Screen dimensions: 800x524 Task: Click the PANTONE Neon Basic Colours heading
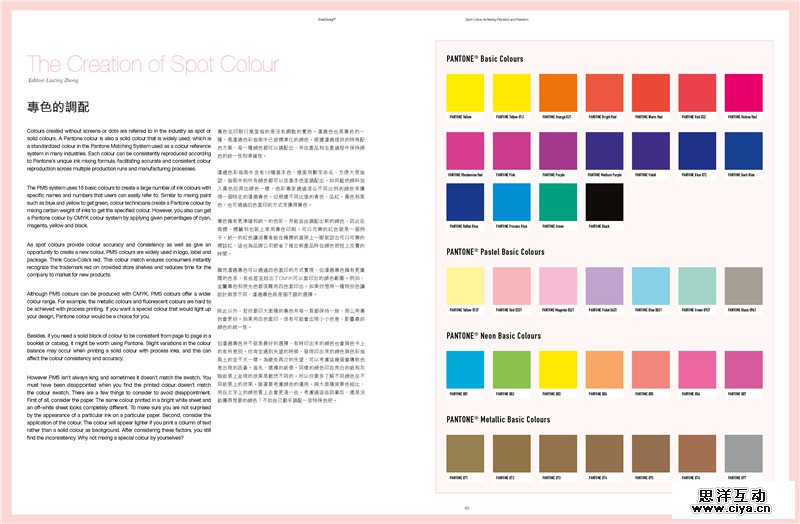point(493,336)
